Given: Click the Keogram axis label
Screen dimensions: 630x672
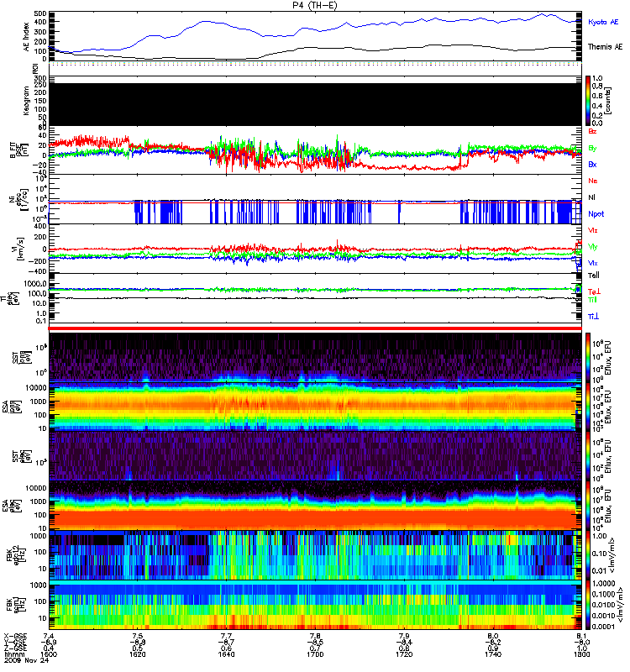Looking at the screenshot, I should 27,101.
